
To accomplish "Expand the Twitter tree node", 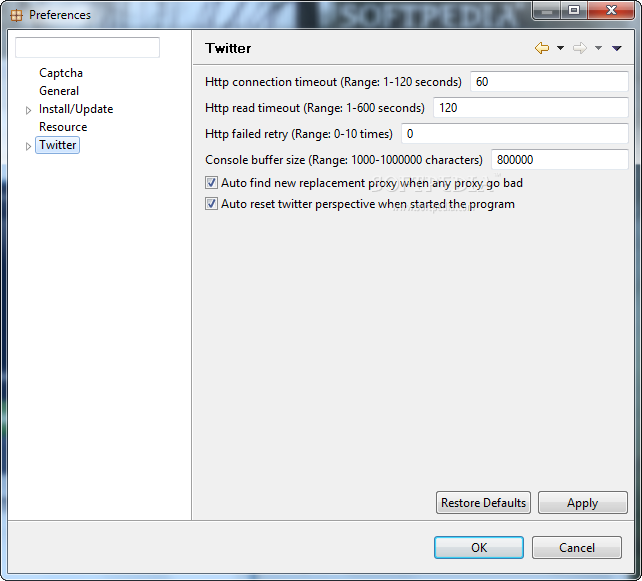I will (x=28, y=146).
